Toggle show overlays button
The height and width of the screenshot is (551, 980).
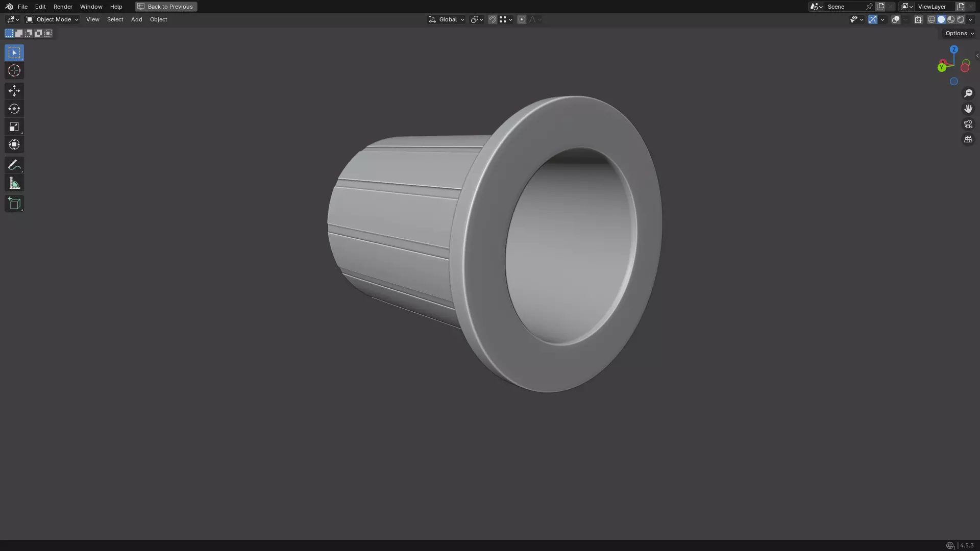(896, 19)
